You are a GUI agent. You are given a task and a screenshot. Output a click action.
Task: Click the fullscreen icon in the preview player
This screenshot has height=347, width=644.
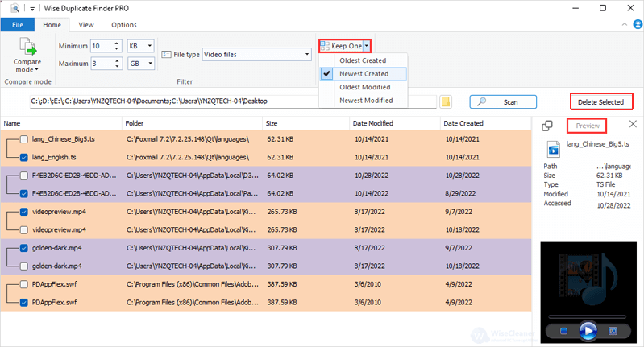pyautogui.click(x=613, y=331)
